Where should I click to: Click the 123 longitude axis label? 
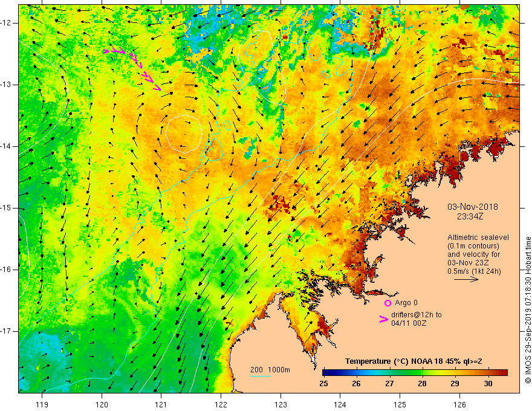[281, 404]
